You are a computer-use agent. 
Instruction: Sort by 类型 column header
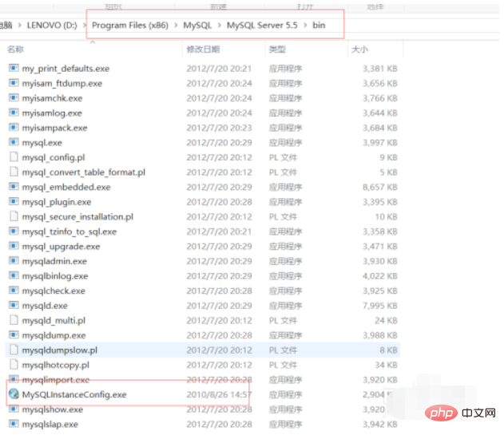click(x=277, y=49)
